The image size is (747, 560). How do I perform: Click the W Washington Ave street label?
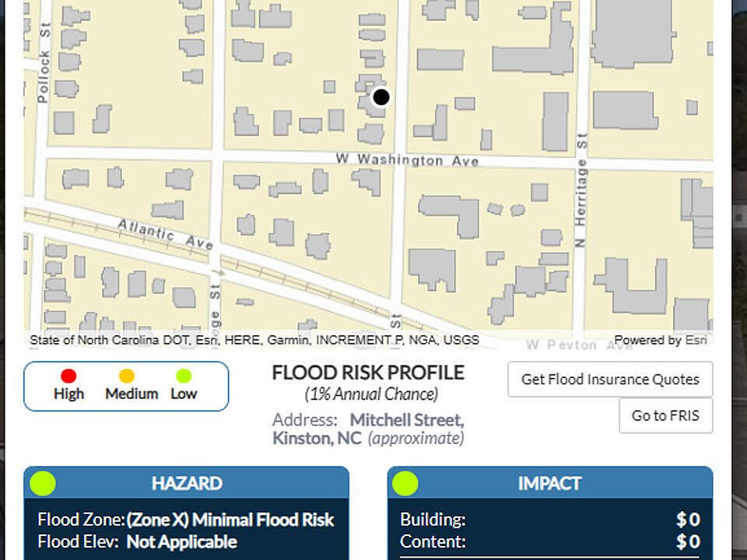(406, 159)
